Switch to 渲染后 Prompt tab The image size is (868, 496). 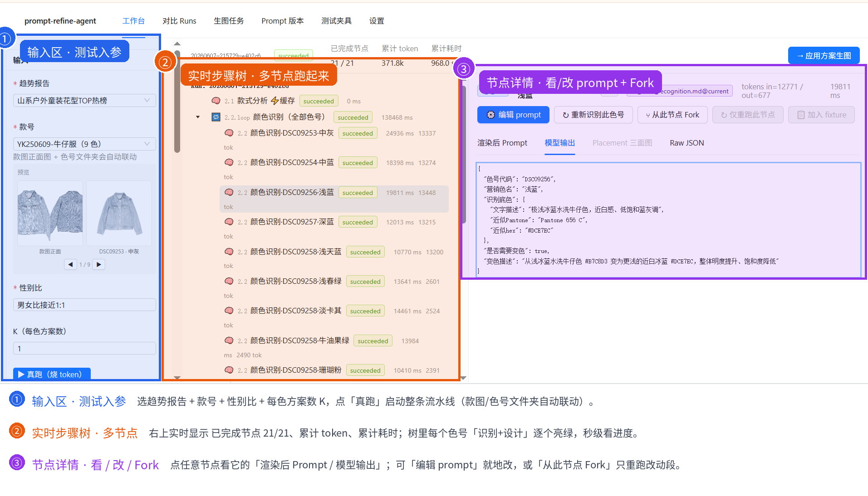[x=502, y=143]
